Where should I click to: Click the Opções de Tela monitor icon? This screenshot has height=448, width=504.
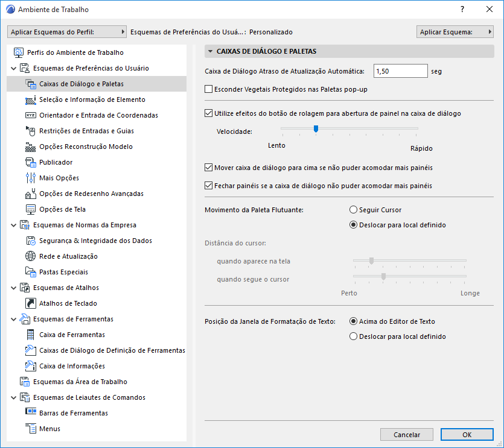[31, 209]
